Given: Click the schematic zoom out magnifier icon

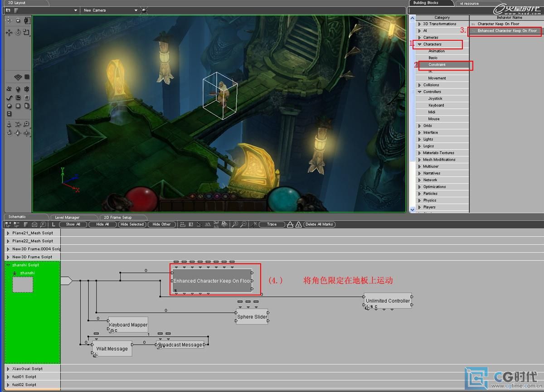Looking at the screenshot, I should click(x=244, y=224).
